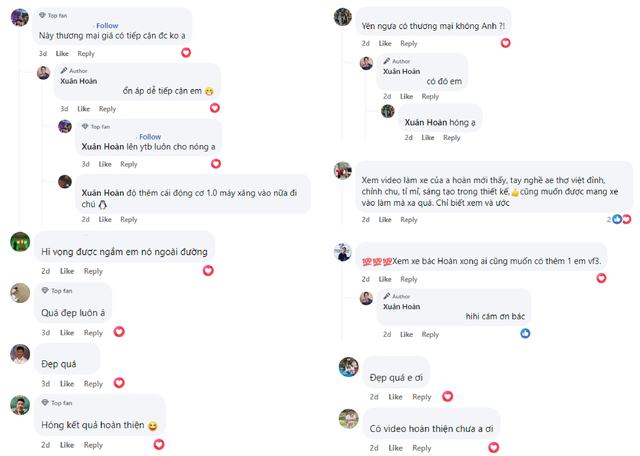This screenshot has height=456, width=640.
Task: Follow top fan who wrote "lên ytb luôn"
Action: [x=150, y=137]
